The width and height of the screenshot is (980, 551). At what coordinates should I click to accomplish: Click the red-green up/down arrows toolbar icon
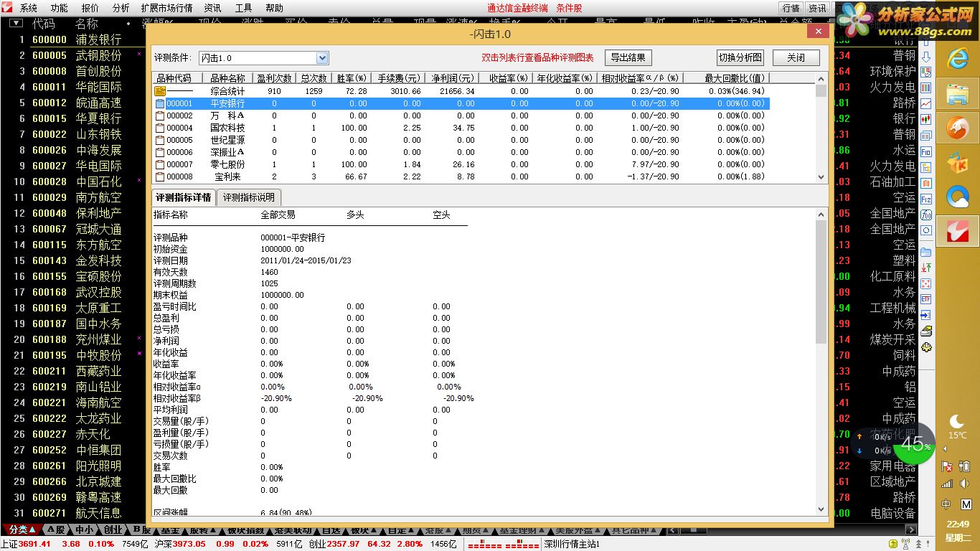[926, 267]
